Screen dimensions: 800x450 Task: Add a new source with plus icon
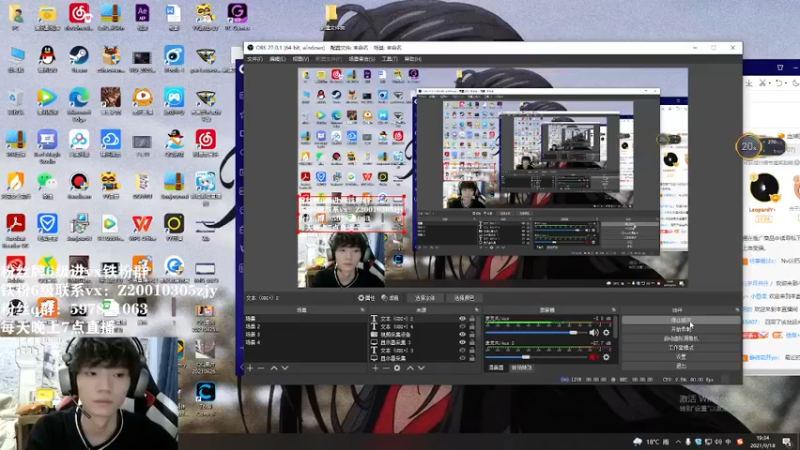point(375,368)
